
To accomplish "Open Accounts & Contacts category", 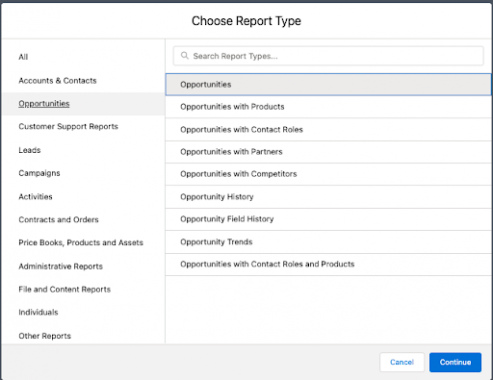I will [57, 81].
